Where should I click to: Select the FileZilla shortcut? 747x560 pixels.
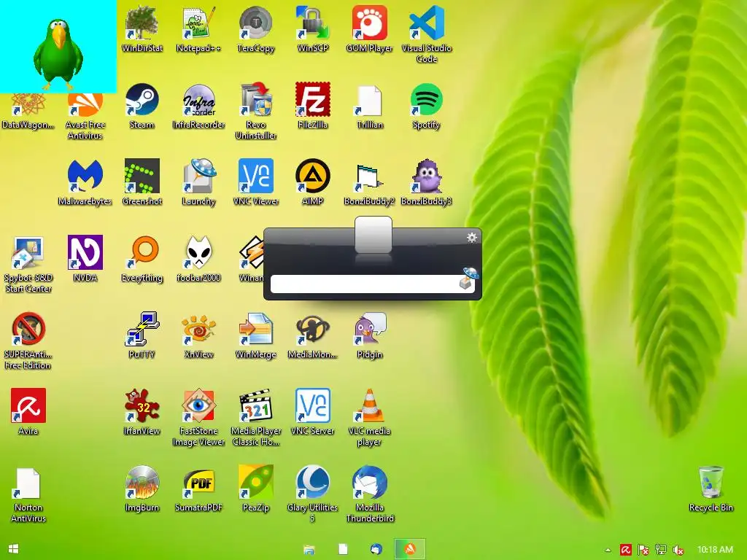pyautogui.click(x=312, y=106)
